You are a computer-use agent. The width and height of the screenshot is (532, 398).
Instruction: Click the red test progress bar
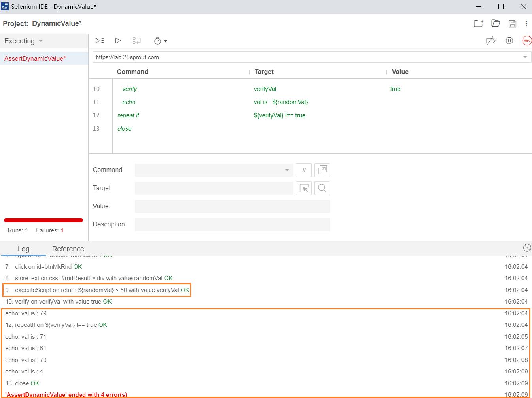(x=44, y=220)
